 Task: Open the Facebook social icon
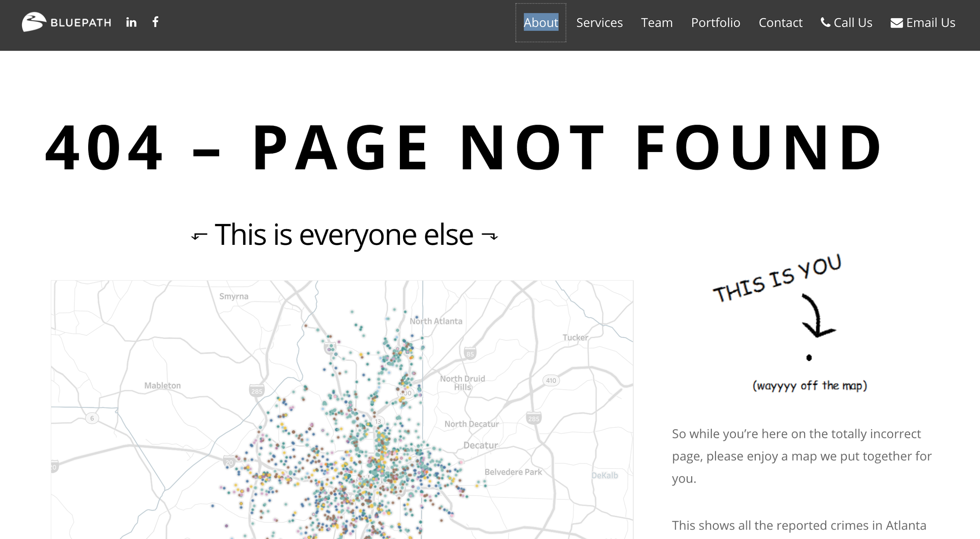(156, 22)
